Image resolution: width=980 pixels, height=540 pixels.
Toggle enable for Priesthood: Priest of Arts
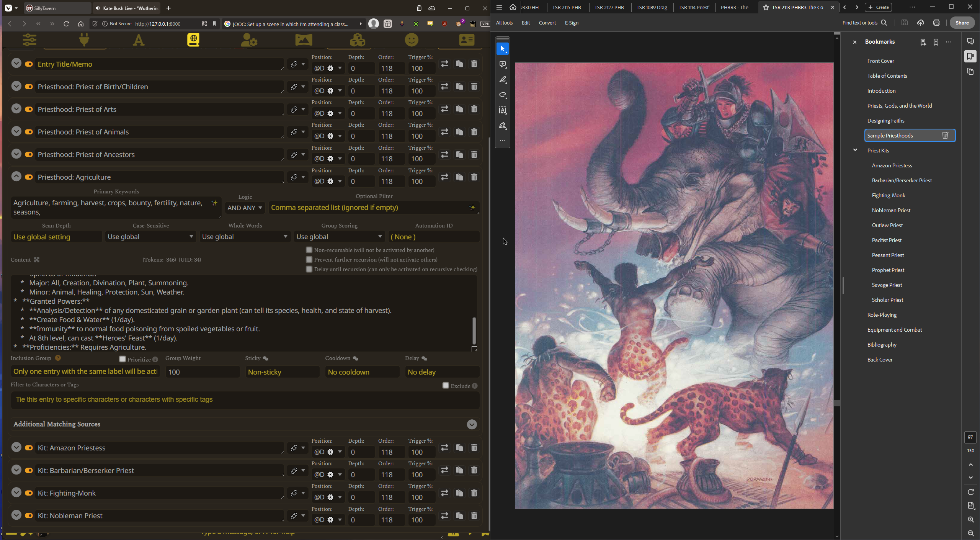pyautogui.click(x=29, y=109)
